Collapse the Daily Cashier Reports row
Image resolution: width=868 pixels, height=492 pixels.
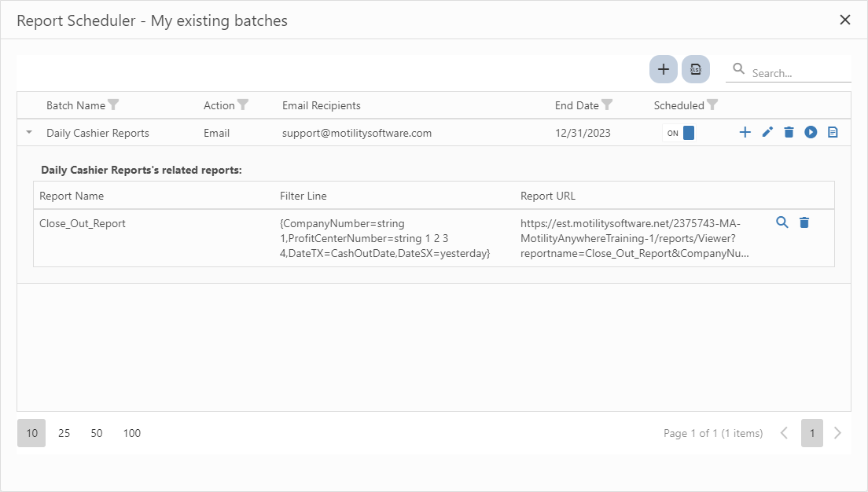[x=29, y=133]
